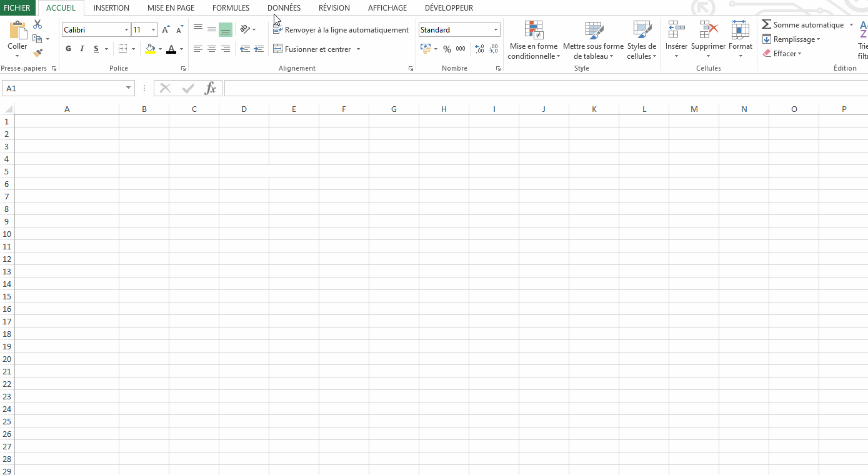Click the Cut scissors icon
Viewport: 868px width, 475px height.
point(37,24)
